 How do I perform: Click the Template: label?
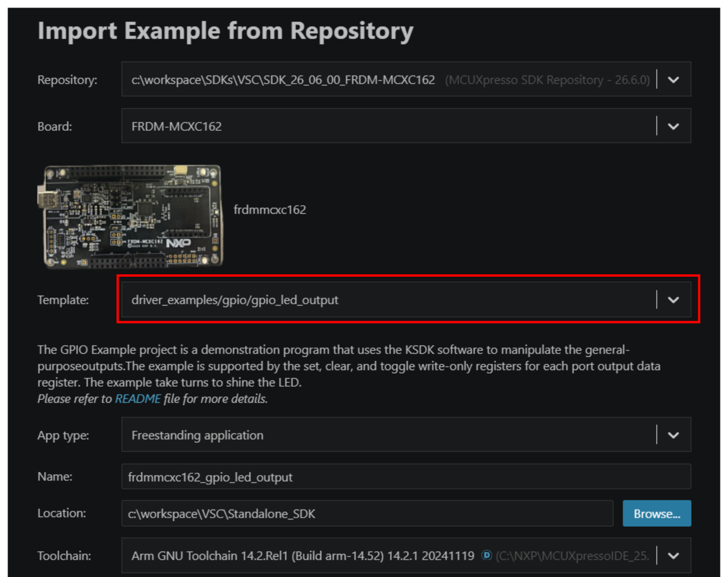click(63, 300)
